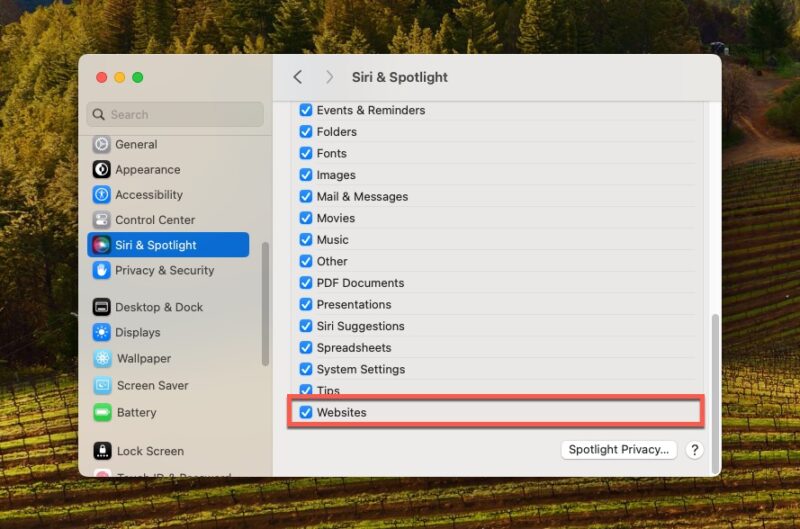The height and width of the screenshot is (529, 800).
Task: Go back with the left chevron
Action: 298,77
